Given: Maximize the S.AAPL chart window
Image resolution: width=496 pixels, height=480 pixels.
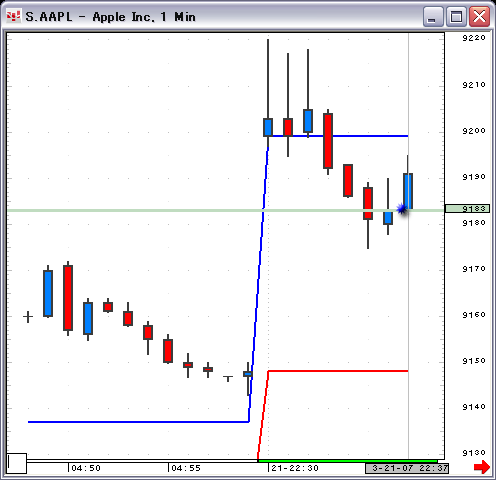Looking at the screenshot, I should [x=456, y=17].
